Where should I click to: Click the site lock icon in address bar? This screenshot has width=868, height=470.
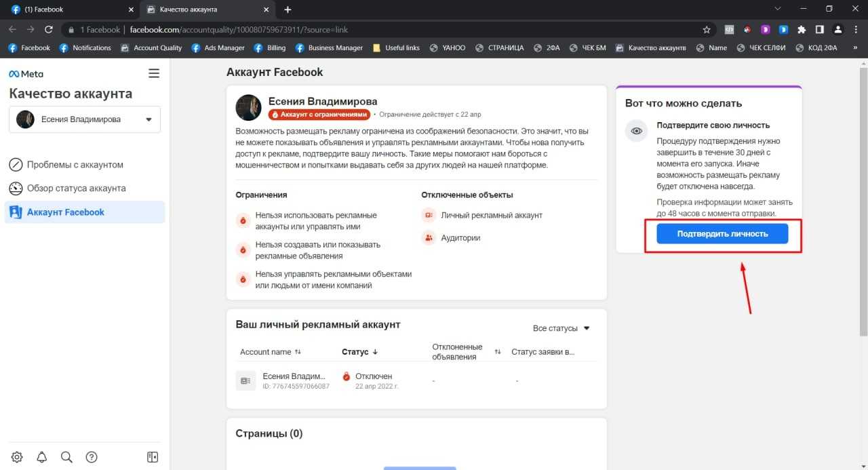71,30
